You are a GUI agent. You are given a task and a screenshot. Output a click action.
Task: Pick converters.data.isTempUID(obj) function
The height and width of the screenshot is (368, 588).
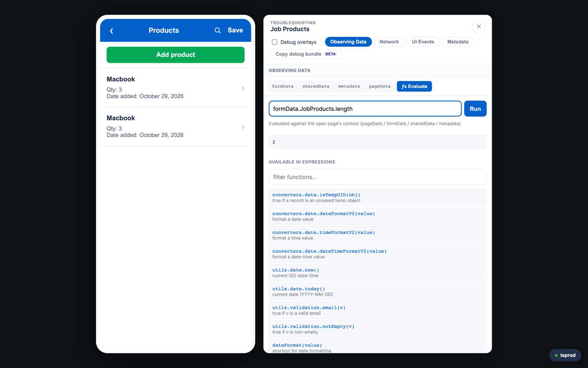coord(378,197)
